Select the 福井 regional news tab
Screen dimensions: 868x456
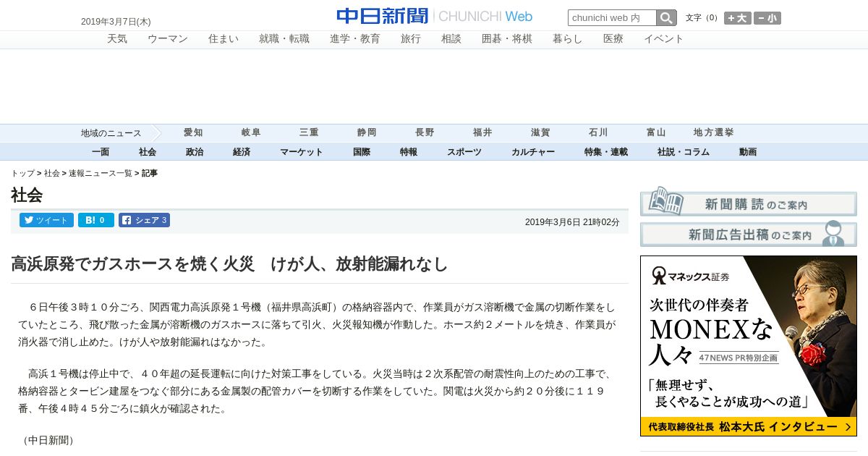point(482,132)
